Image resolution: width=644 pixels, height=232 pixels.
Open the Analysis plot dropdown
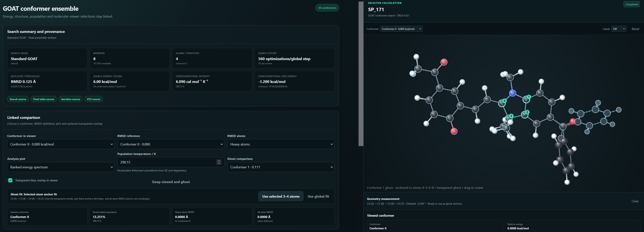[61, 167]
